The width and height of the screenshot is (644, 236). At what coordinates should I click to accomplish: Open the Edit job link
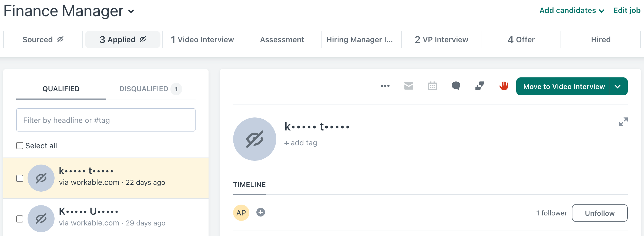pyautogui.click(x=627, y=11)
